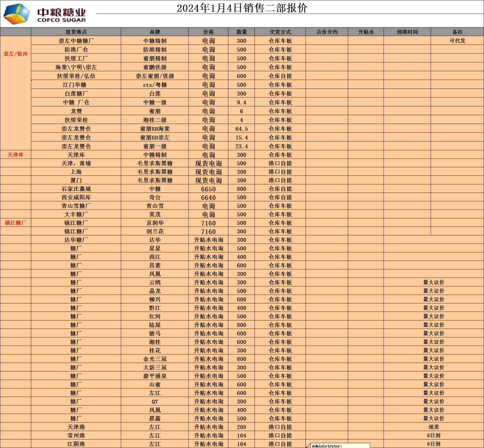Select the 6650 price cell
The width and height of the screenshot is (484, 448).
[208, 189]
